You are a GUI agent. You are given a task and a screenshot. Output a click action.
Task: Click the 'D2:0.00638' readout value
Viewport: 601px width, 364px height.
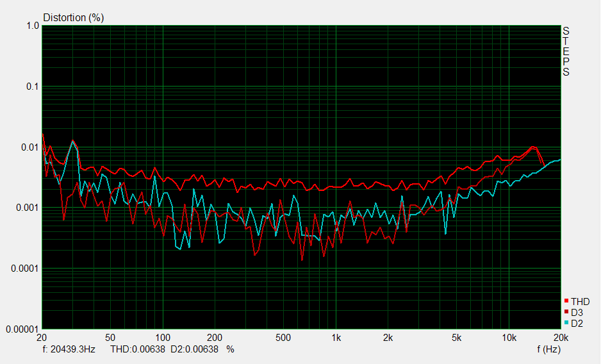click(194, 349)
